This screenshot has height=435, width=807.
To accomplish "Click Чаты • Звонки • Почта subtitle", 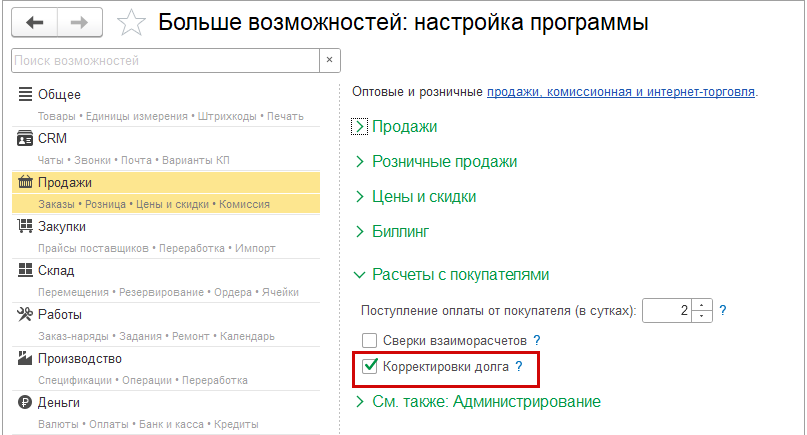I will point(134,160).
